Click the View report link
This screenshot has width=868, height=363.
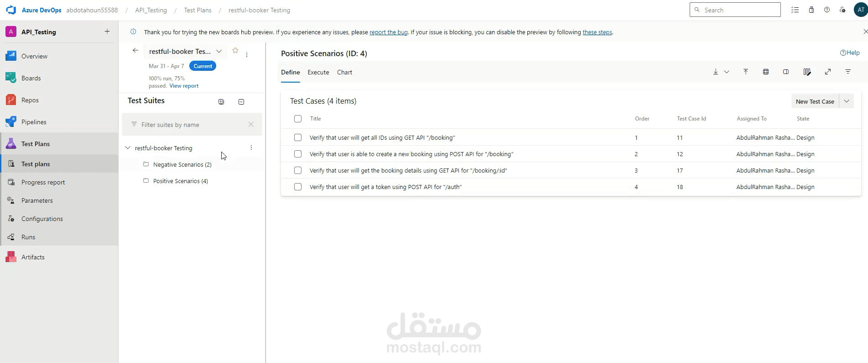point(184,86)
